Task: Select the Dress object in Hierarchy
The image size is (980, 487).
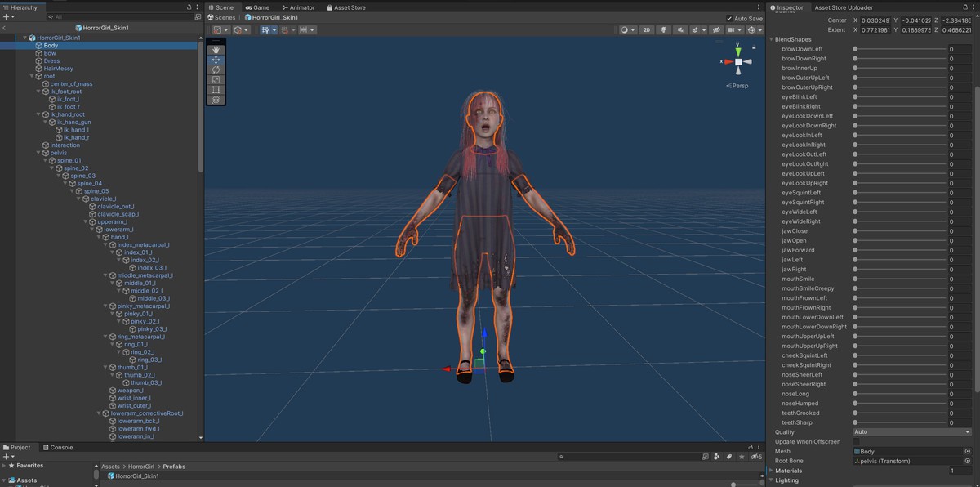Action: click(x=51, y=61)
